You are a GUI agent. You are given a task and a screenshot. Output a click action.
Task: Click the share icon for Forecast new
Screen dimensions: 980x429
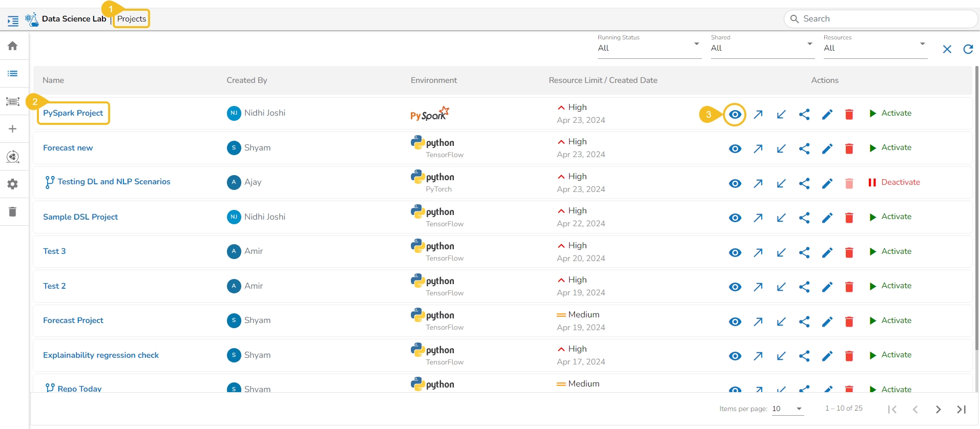click(804, 149)
